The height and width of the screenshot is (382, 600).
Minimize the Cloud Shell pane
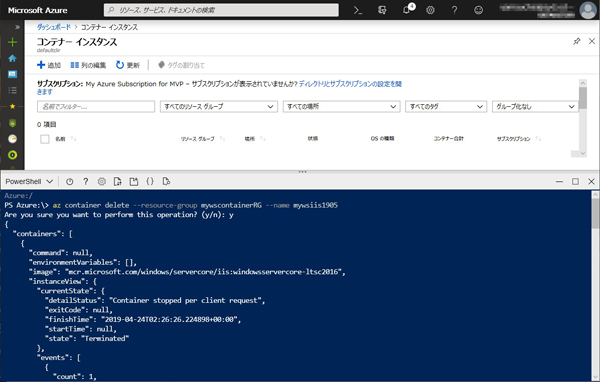559,181
